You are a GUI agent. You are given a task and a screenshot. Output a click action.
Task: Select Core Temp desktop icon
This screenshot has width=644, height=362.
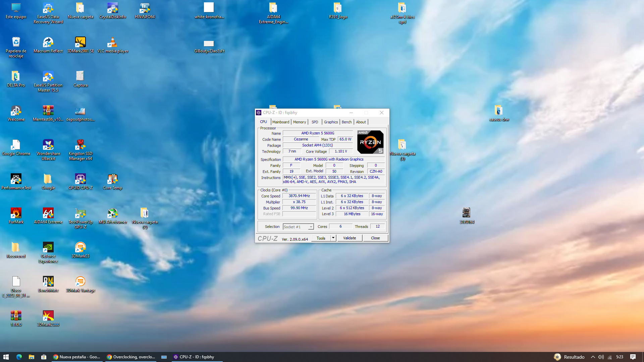[112, 182]
